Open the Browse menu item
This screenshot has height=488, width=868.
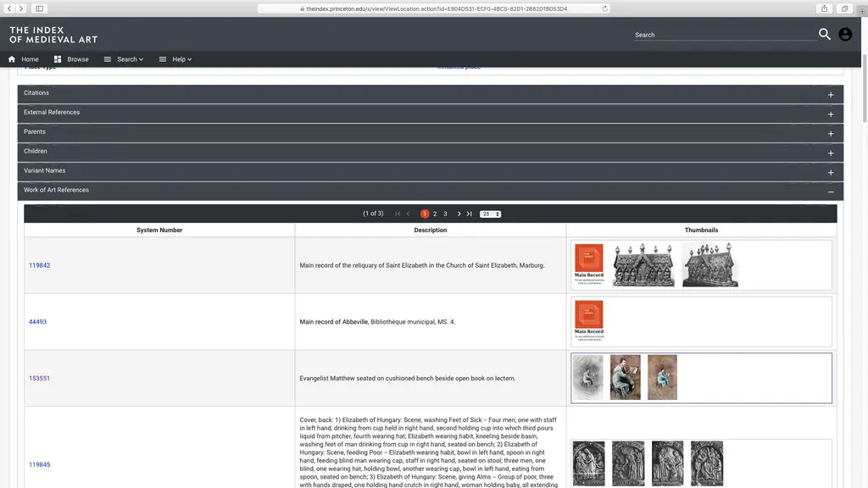point(71,59)
